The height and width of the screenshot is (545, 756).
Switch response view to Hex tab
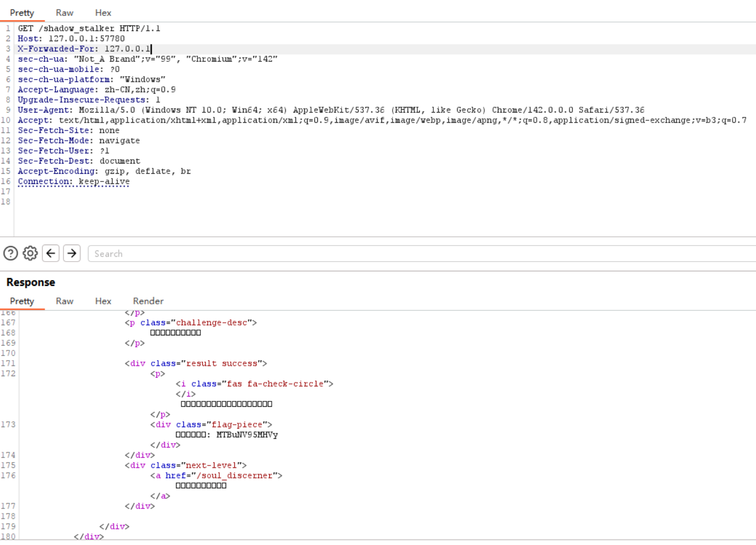pyautogui.click(x=103, y=301)
